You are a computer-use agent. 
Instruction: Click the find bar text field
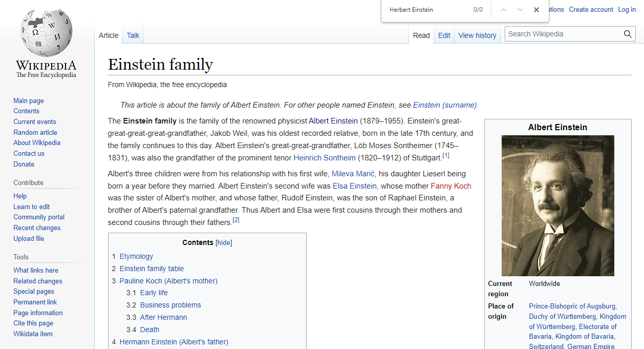pos(427,10)
